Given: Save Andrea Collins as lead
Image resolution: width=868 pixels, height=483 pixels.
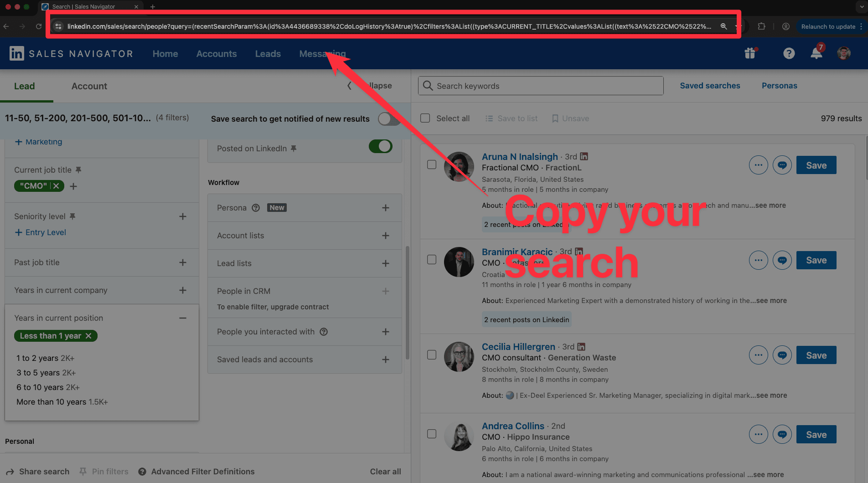Looking at the screenshot, I should click(816, 434).
